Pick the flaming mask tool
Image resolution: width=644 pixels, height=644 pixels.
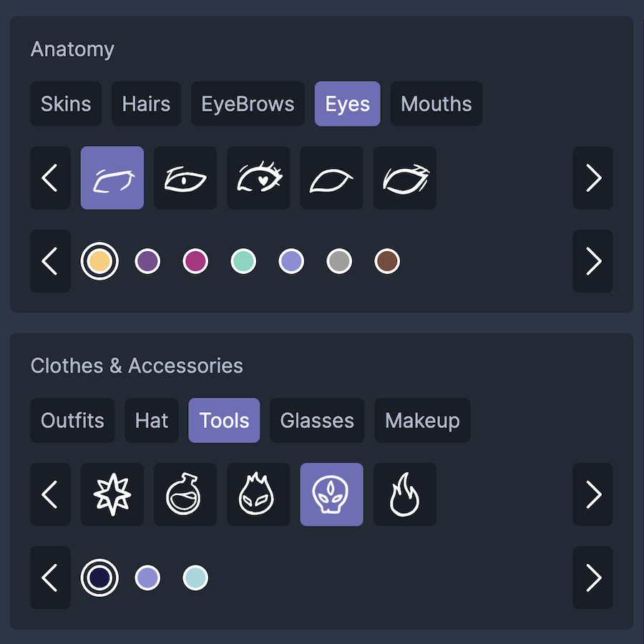pyautogui.click(x=259, y=494)
